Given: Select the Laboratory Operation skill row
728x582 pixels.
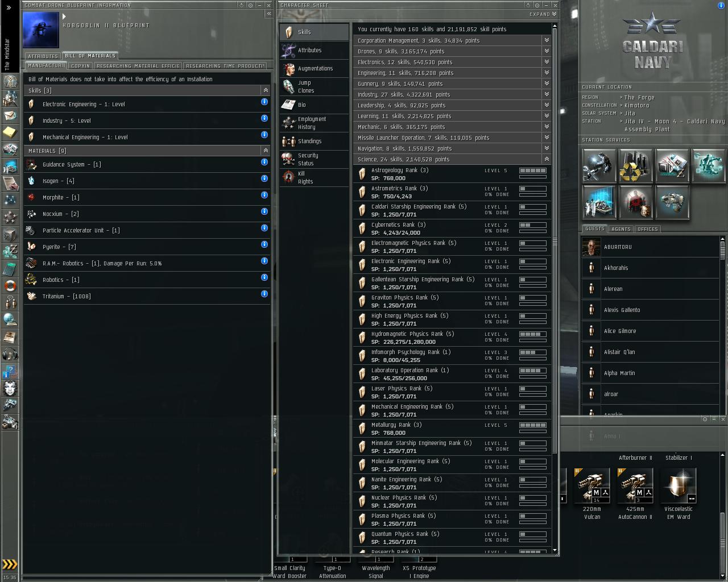Looking at the screenshot, I should pyautogui.click(x=452, y=374).
